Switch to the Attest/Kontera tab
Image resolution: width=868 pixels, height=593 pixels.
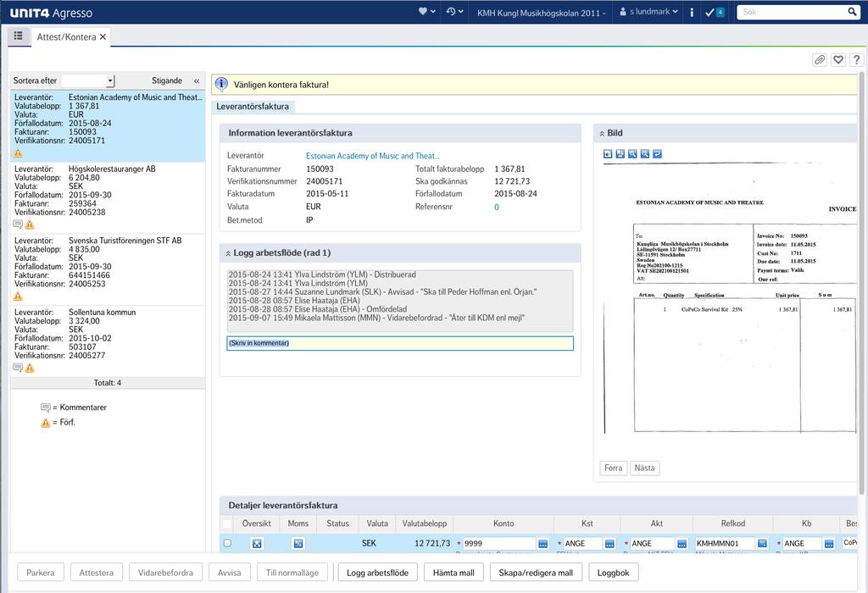point(66,37)
